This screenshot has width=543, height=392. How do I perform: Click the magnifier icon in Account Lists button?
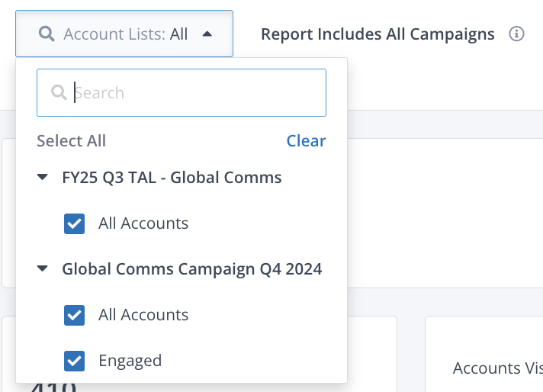pos(47,34)
